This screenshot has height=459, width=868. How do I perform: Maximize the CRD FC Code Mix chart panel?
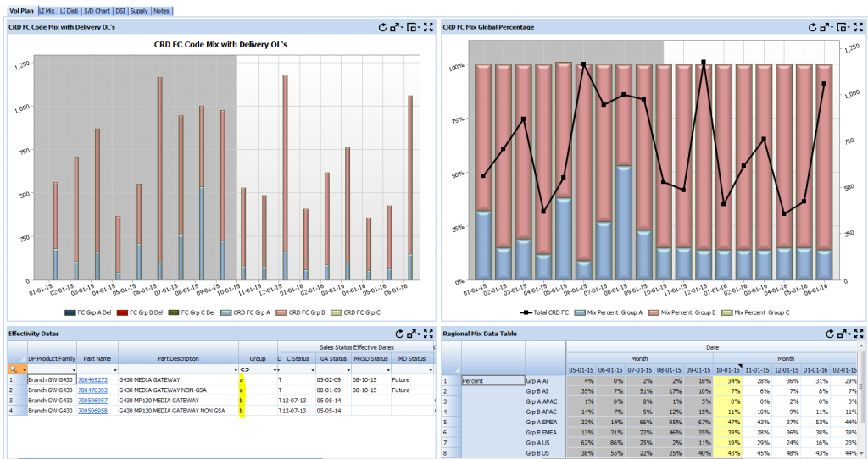428,27
